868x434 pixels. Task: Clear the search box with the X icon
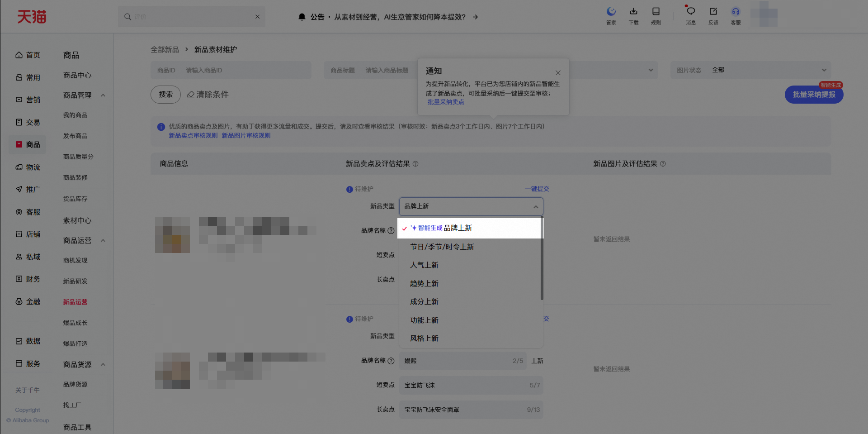(x=257, y=17)
